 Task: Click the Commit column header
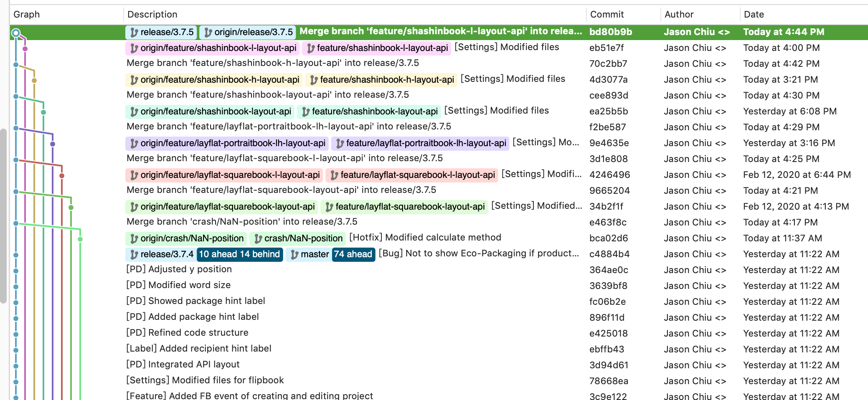(x=607, y=15)
